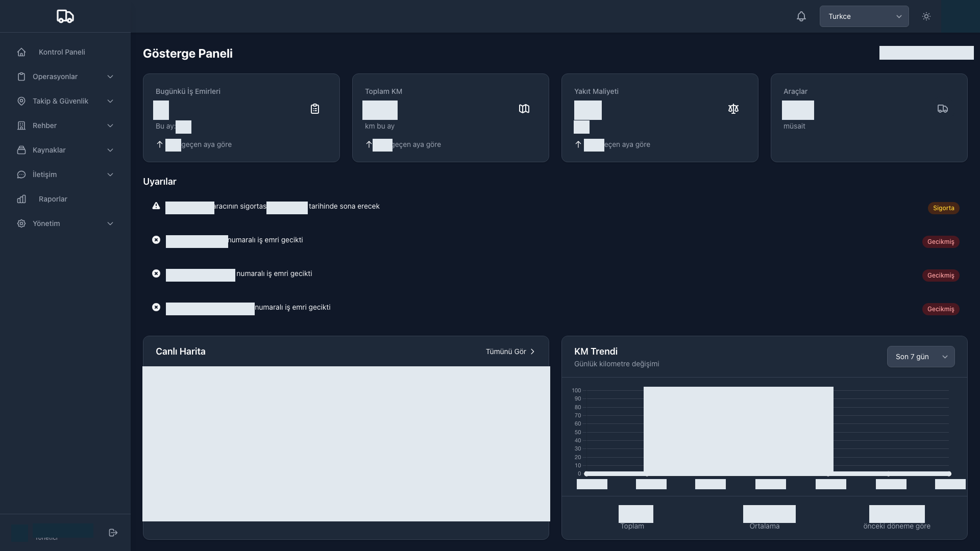This screenshot has width=980, height=551.
Task: Click the 'Günlük kilometre değişimi' subtitle
Action: click(617, 364)
